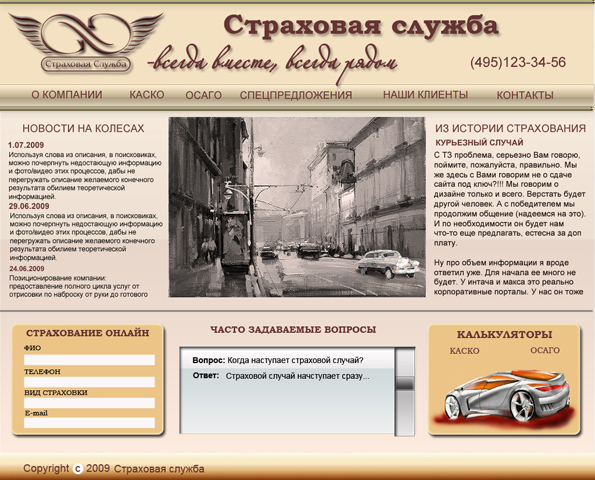Focus the ВИД СТРАХОВКИ input field
The width and height of the screenshot is (595, 480).
pos(90,403)
